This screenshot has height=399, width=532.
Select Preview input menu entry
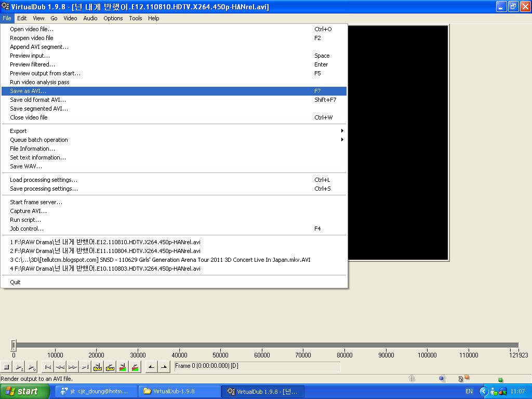pos(174,55)
